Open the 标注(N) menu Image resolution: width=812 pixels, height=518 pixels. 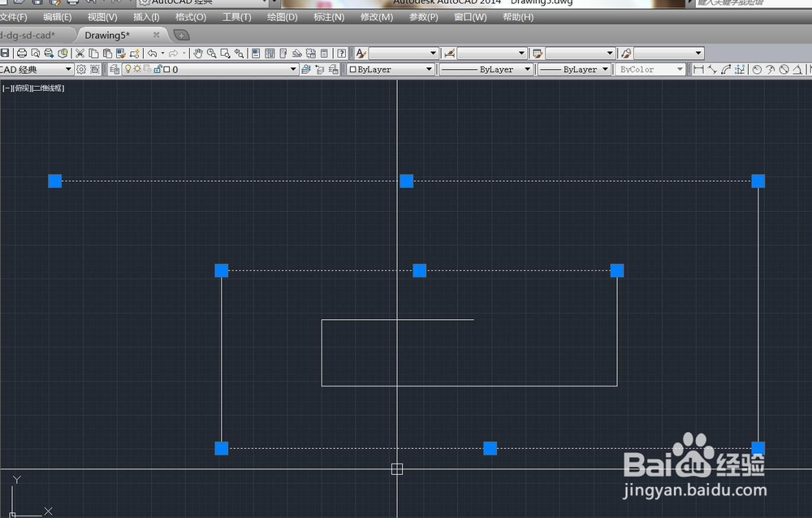point(329,17)
